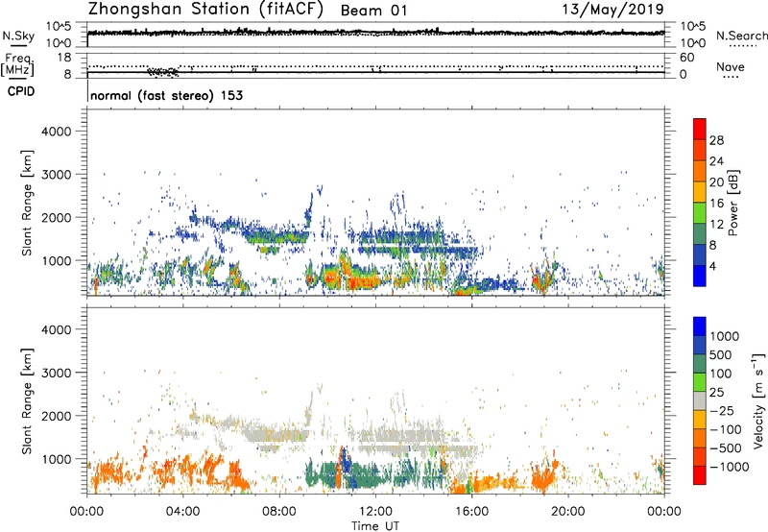
Task: Click the 'Beam 01' label in the title
Action: [373, 11]
